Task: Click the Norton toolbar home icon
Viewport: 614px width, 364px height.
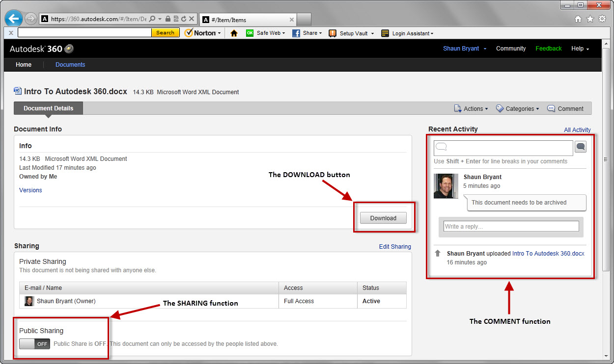Action: (234, 33)
